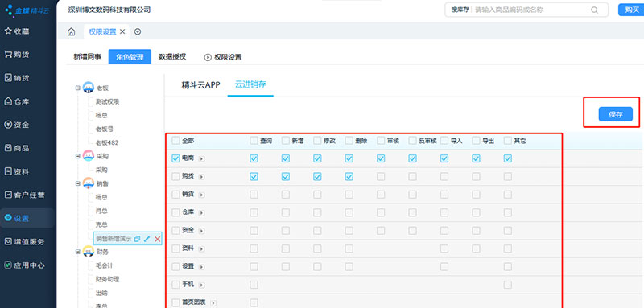
Task: Switch to the 新增同事 tab
Action: [x=87, y=57]
